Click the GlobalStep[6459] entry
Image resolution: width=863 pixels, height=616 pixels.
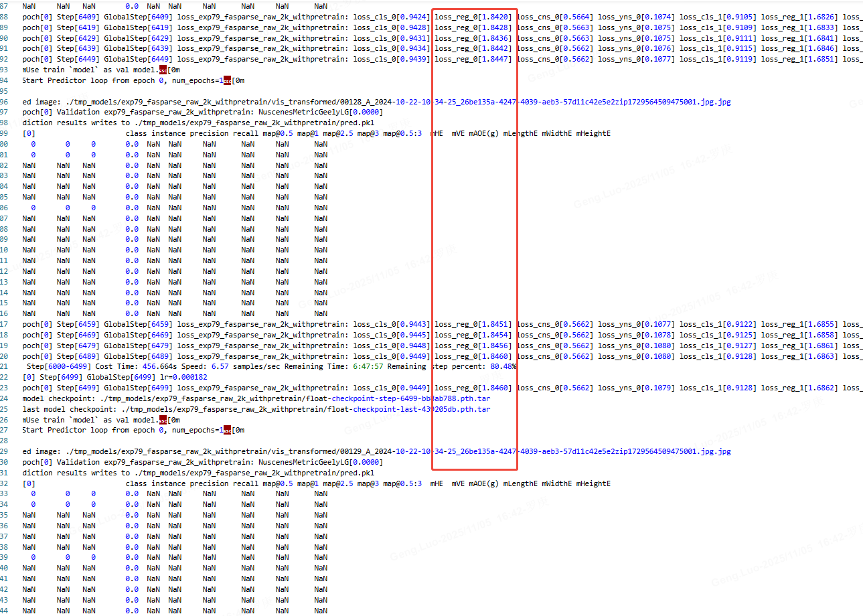tap(138, 324)
